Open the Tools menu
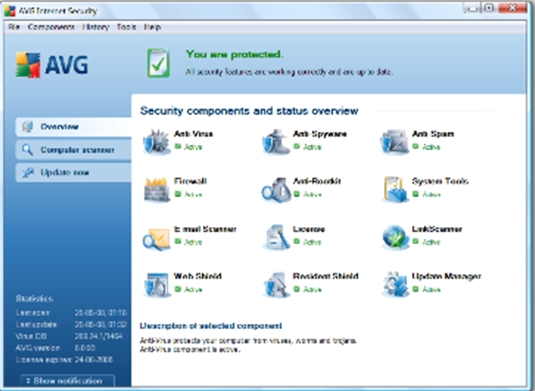535x391 pixels. (x=126, y=27)
